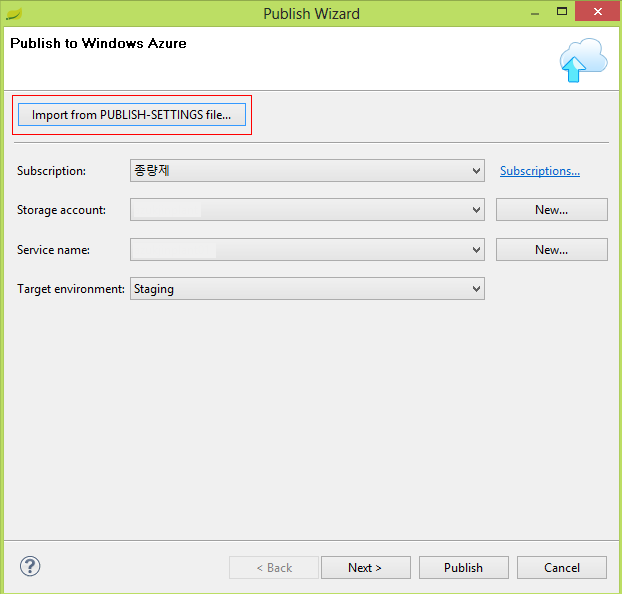Click the Publish button
This screenshot has width=622, height=594.
[x=463, y=567]
